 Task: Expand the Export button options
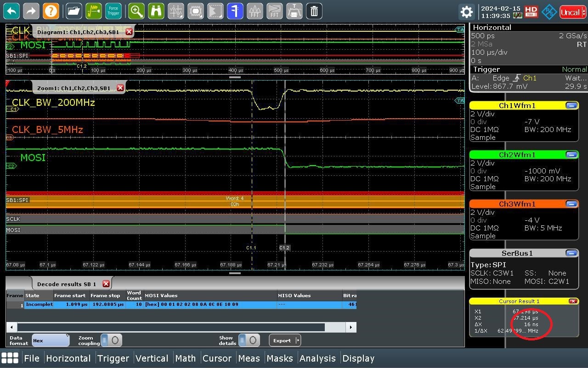pyautogui.click(x=298, y=340)
